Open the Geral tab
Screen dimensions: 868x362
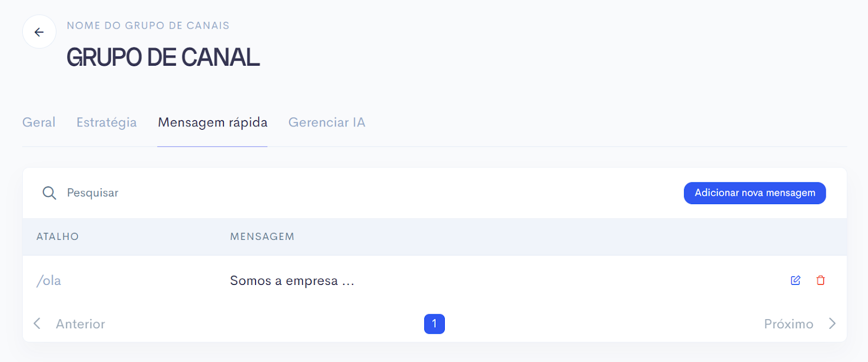(39, 122)
